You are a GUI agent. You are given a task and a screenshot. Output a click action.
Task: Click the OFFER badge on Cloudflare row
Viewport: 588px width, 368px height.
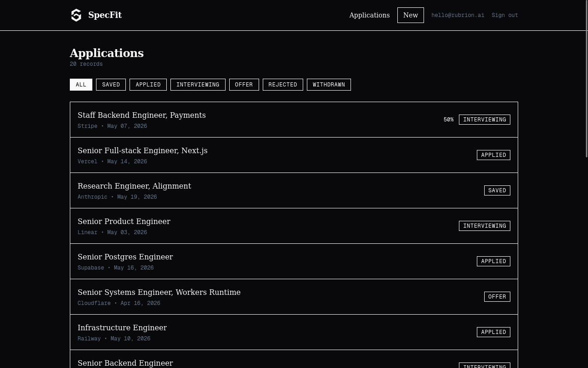497,297
